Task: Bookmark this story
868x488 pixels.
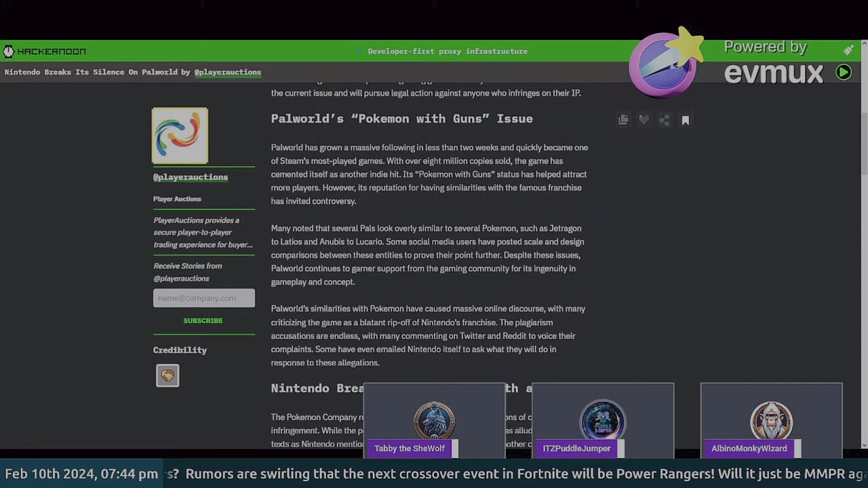Action: (686, 120)
